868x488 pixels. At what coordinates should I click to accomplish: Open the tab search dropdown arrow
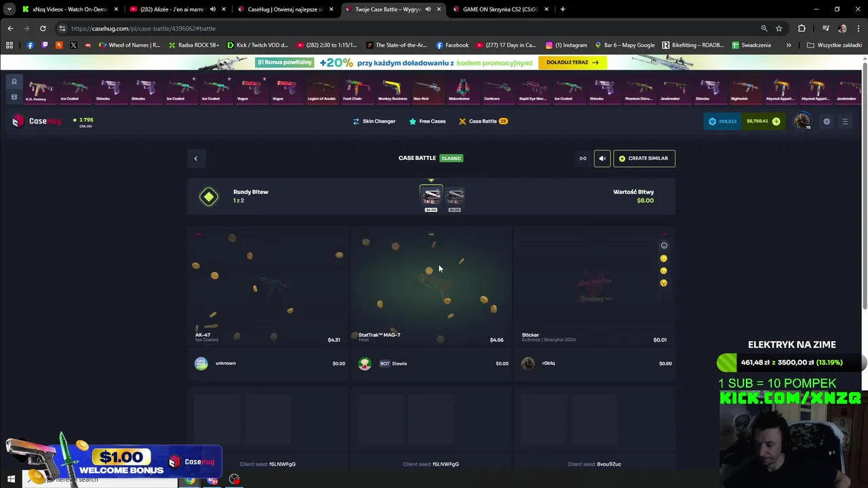(x=9, y=9)
